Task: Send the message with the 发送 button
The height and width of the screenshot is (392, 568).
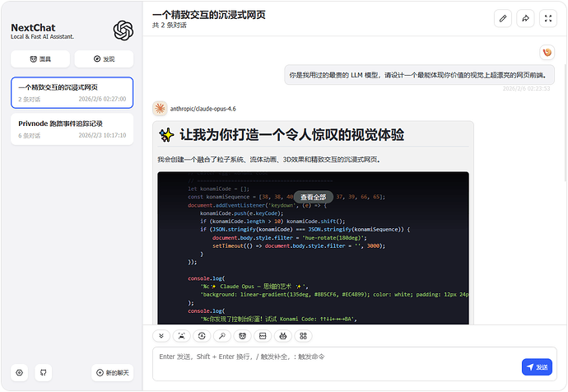Action: point(537,367)
